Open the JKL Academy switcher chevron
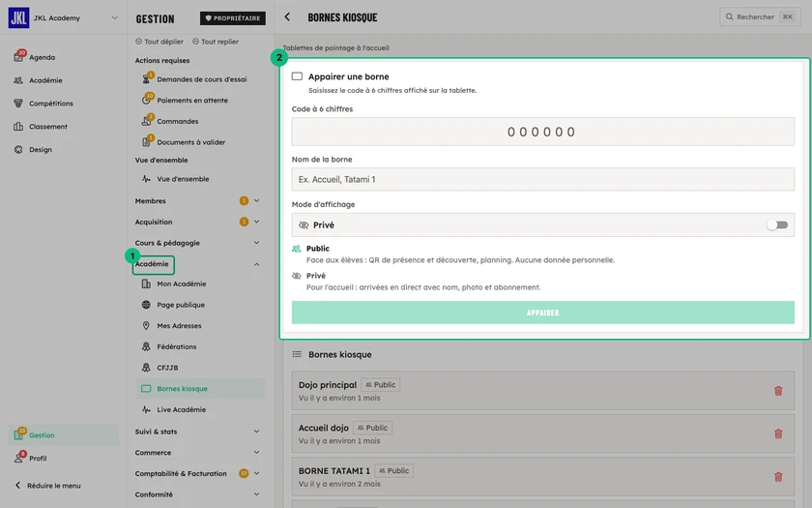Screen dimensions: 812x508 (x=114, y=17)
